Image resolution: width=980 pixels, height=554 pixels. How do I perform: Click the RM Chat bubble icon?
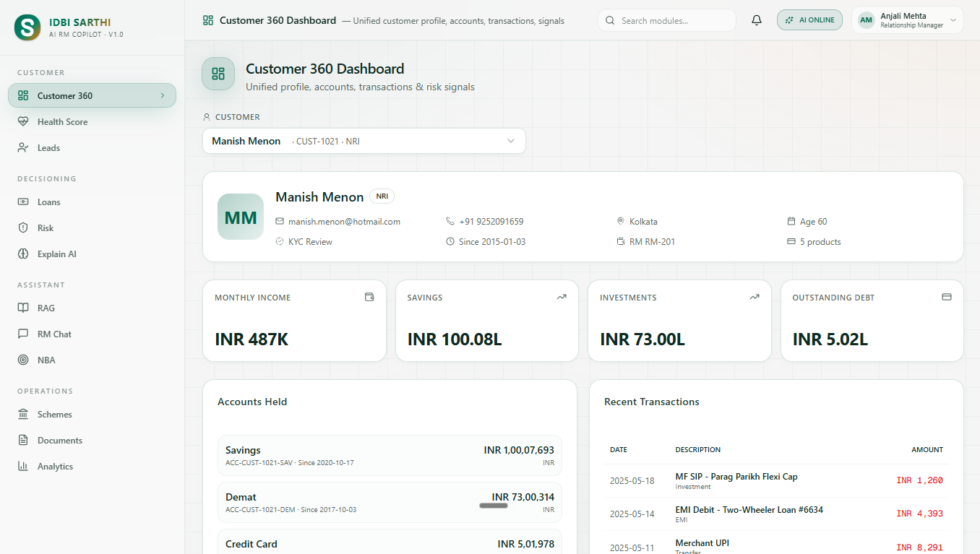coord(23,334)
